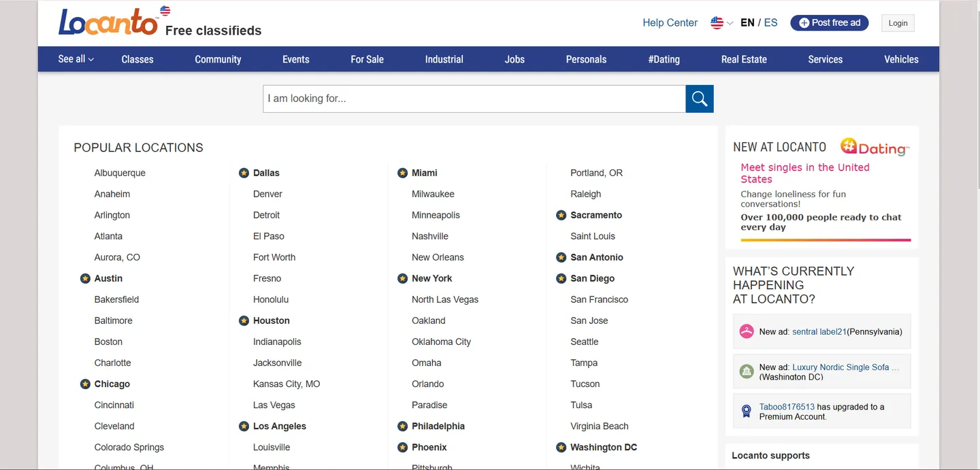This screenshot has height=470, width=980.
Task: Open the For Sale category
Action: point(367,59)
